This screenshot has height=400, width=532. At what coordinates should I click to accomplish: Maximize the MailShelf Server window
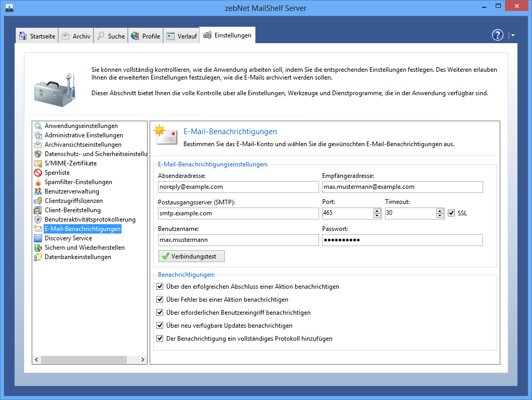[498, 6]
